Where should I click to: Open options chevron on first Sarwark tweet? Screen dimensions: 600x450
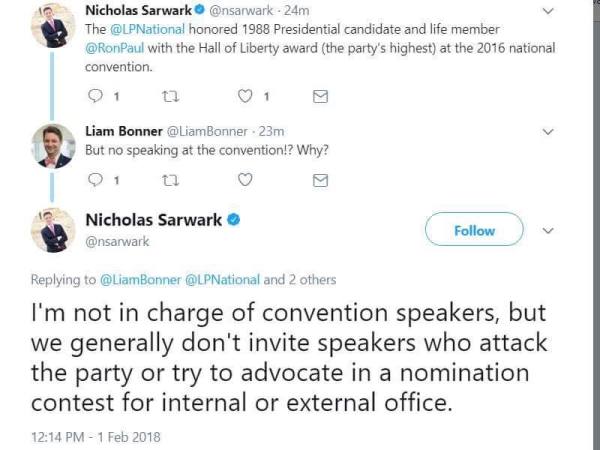pyautogui.click(x=548, y=11)
